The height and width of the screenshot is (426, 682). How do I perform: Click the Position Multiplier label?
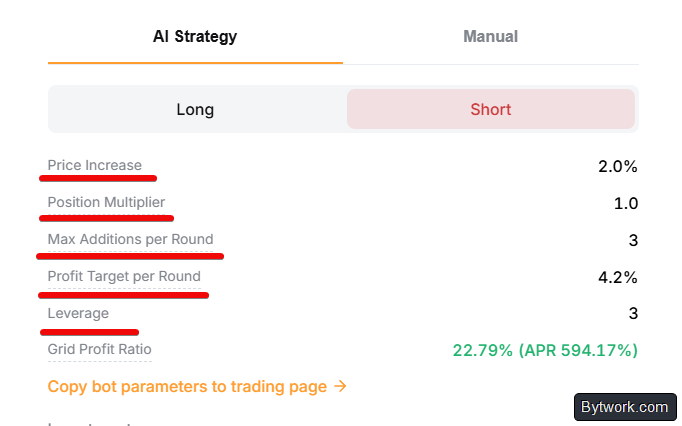[107, 202]
